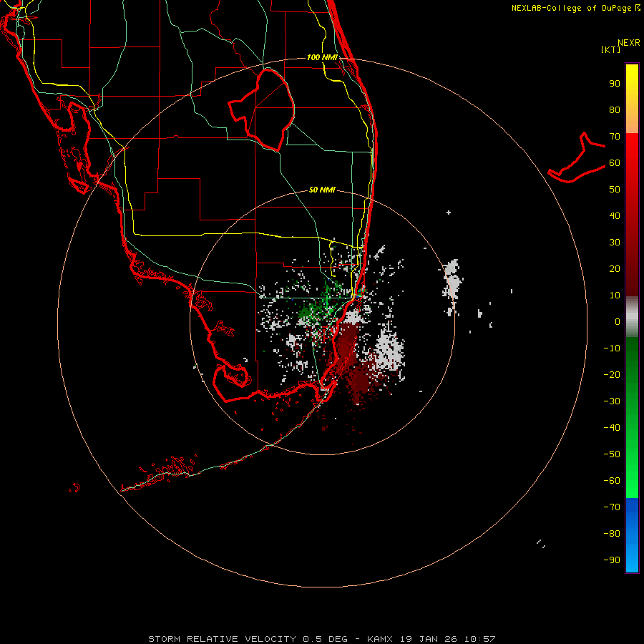Click the -50 value on the velocity scale
644x644 pixels.
(612, 454)
